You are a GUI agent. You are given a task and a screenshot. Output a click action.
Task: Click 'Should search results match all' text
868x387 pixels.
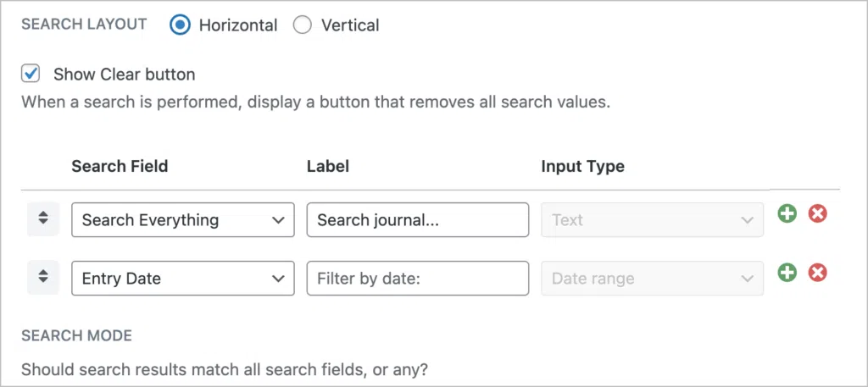tap(225, 368)
